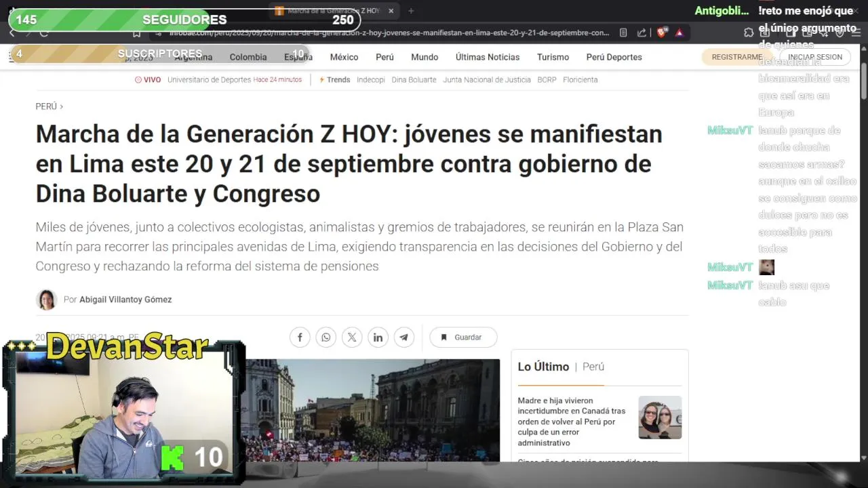Viewport: 868px width, 488px height.
Task: Open Perú section in navigation
Action: click(x=384, y=57)
